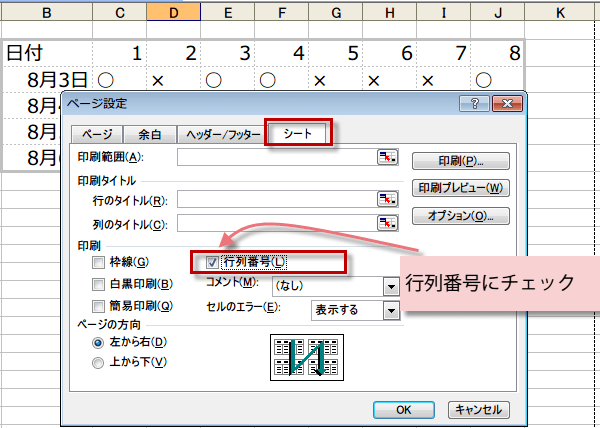Viewport: 600px width, 428px height.
Task: Click the header cell containing 2
Action: [x=174, y=53]
